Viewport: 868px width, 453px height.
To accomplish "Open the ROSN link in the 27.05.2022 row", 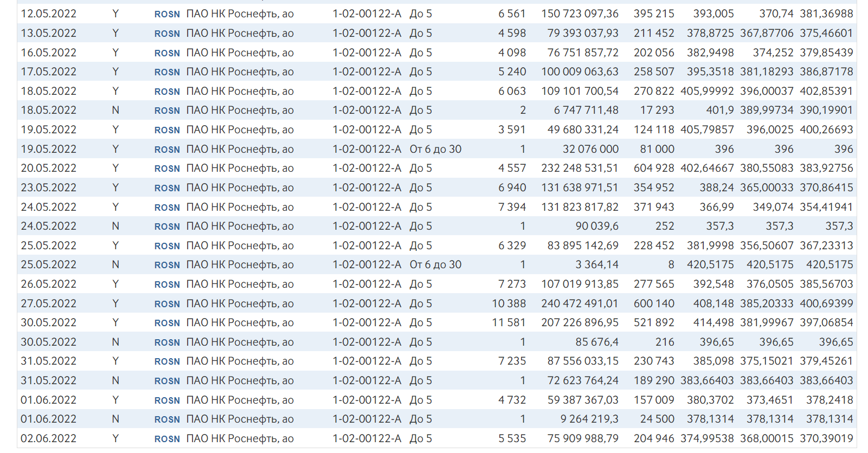I will (167, 304).
